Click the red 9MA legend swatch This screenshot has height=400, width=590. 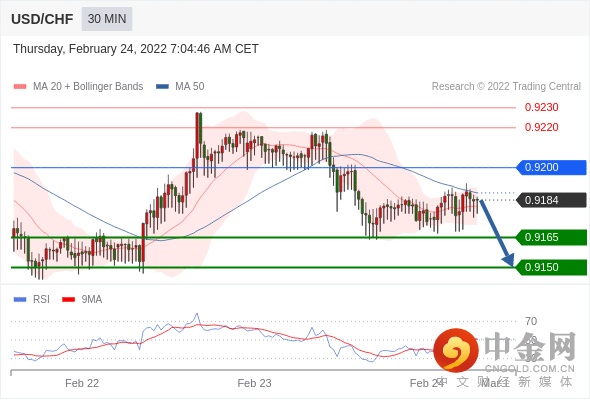click(68, 300)
